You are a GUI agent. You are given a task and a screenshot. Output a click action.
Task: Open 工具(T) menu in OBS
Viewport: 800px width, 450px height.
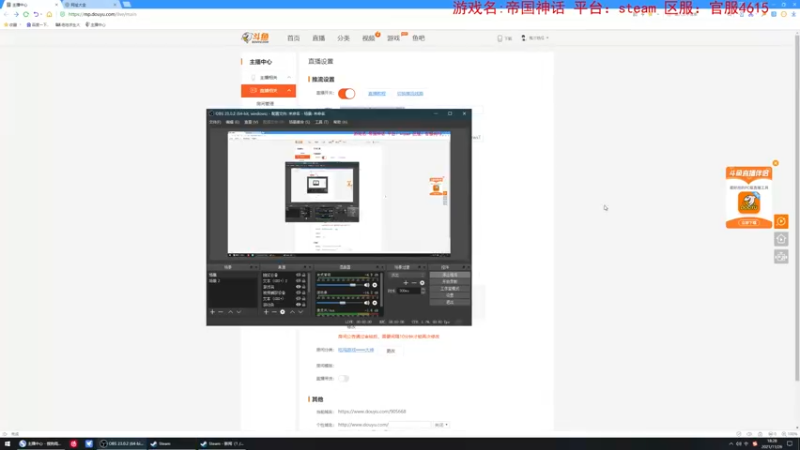[322, 122]
